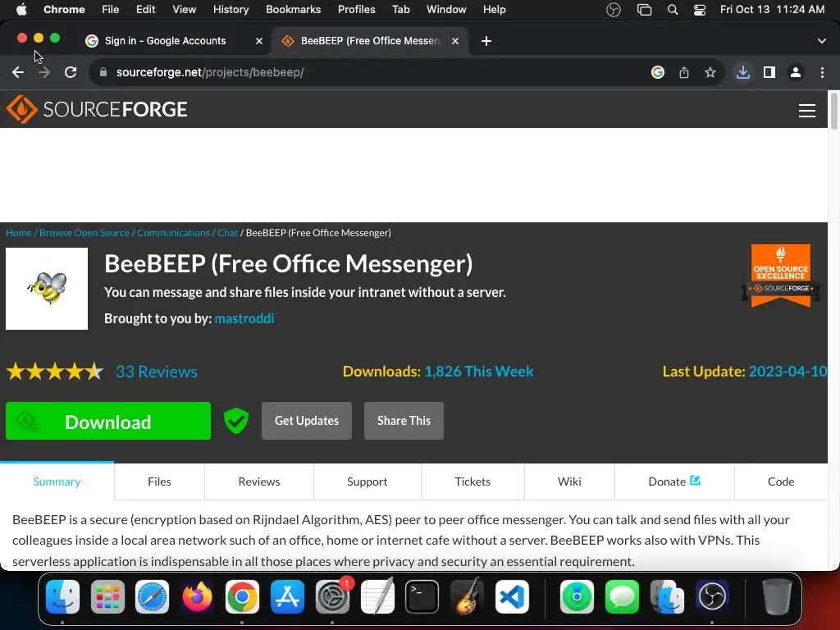The height and width of the screenshot is (630, 840).
Task: Open the Trash in the Dock
Action: tap(777, 596)
